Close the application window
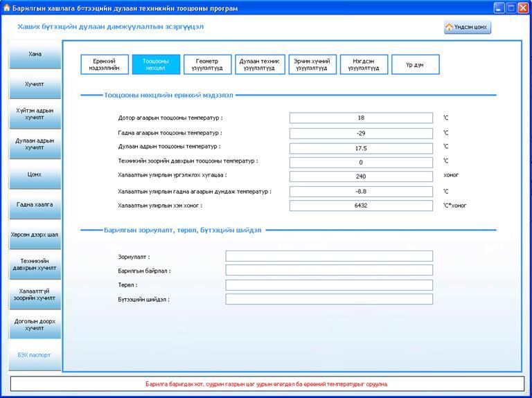The width and height of the screenshot is (532, 398). coord(523,8)
